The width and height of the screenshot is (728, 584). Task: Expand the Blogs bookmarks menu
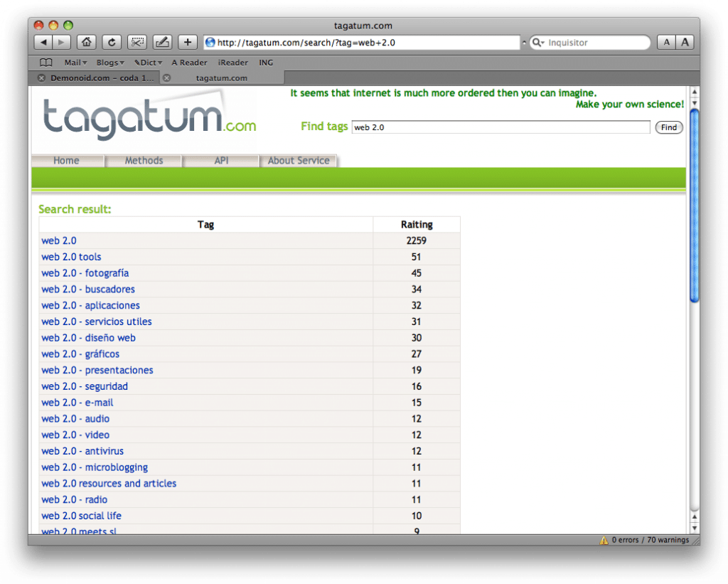point(110,63)
